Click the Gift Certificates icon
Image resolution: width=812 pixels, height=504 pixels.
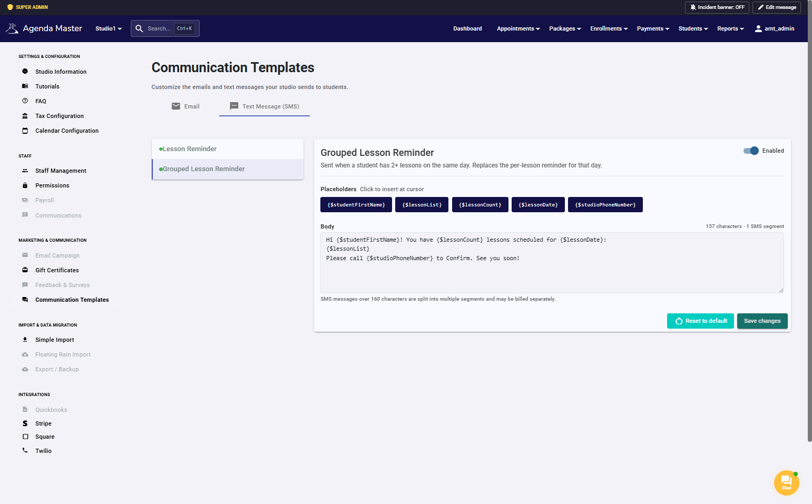25,270
